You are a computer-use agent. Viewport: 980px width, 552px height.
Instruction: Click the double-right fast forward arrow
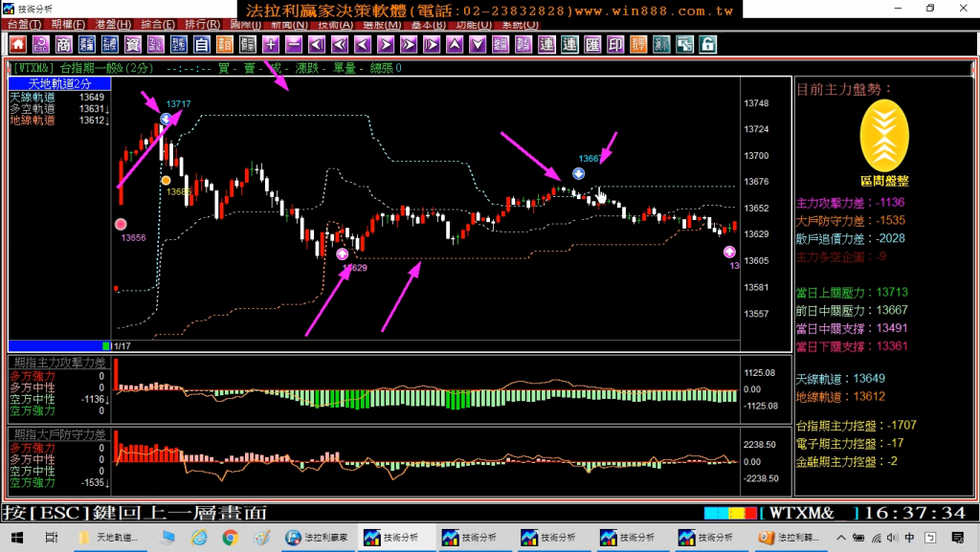coord(409,44)
